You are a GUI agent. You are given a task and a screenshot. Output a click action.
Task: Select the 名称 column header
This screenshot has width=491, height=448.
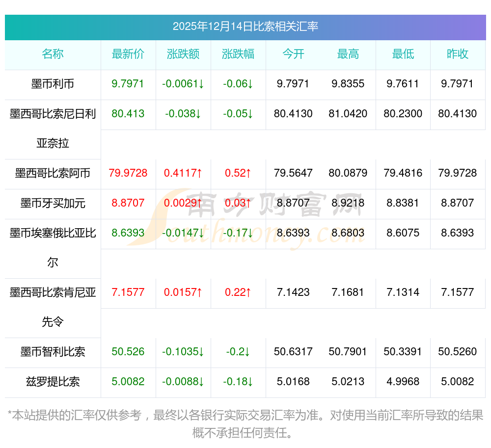coord(53,54)
